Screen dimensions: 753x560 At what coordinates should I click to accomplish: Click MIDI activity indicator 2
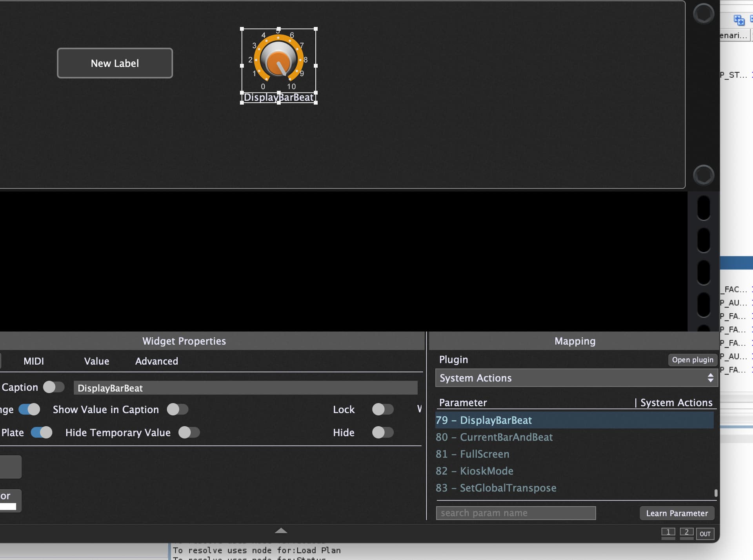686,533
